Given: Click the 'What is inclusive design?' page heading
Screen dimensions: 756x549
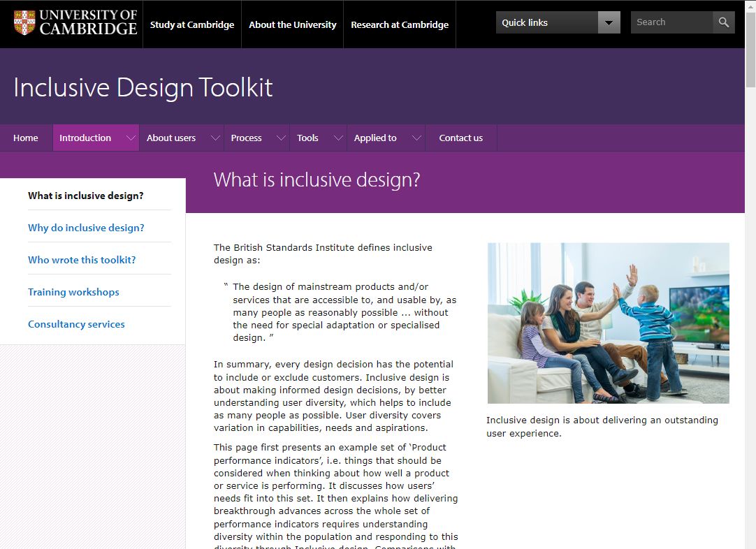Looking at the screenshot, I should (317, 180).
